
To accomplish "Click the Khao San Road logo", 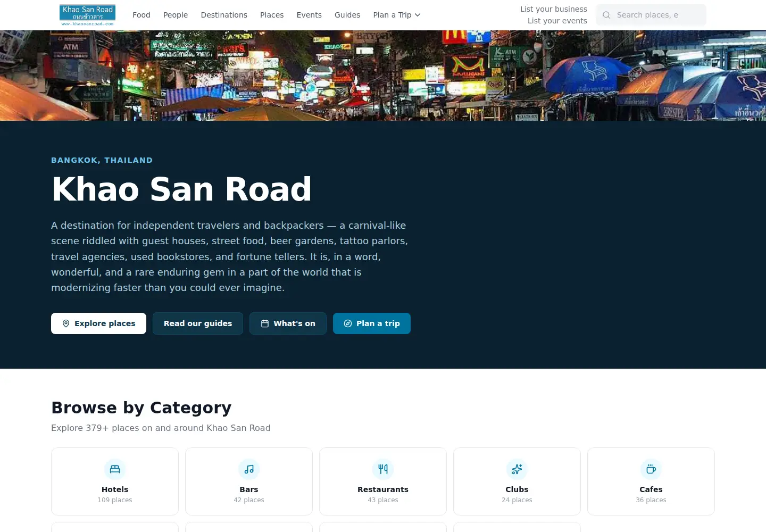I will [88, 15].
